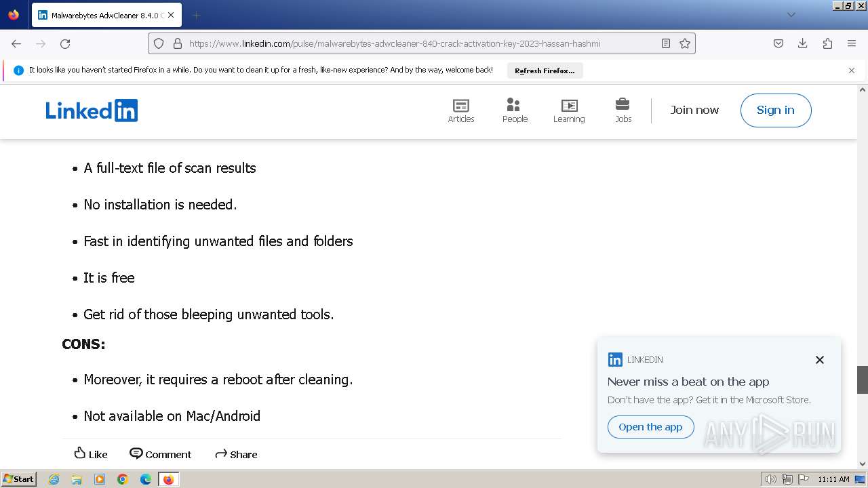This screenshot has height=488, width=868.
Task: Click "Never miss a beat on the app"
Action: pos(688,382)
